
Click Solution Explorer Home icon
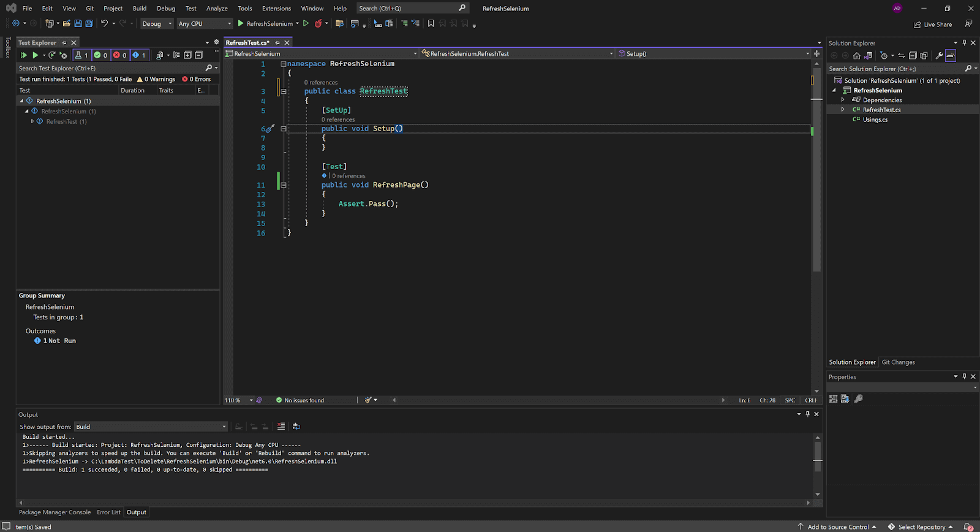(x=856, y=56)
